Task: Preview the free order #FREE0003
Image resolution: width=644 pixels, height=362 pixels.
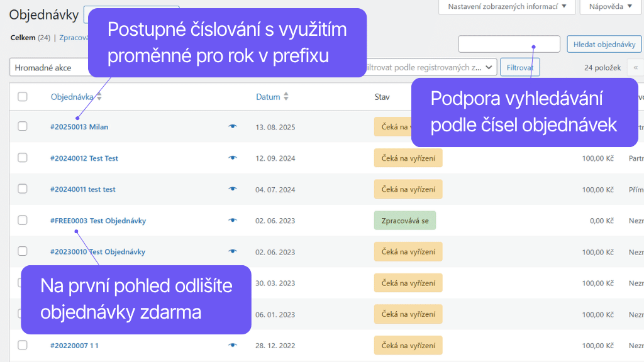Action: click(232, 221)
